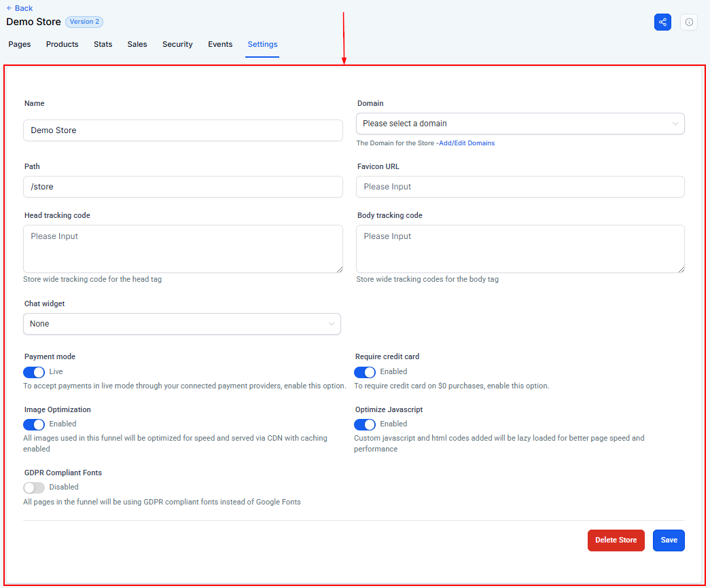Expand the Chat widget dropdown
Image resolution: width=710 pixels, height=588 pixels.
click(182, 324)
